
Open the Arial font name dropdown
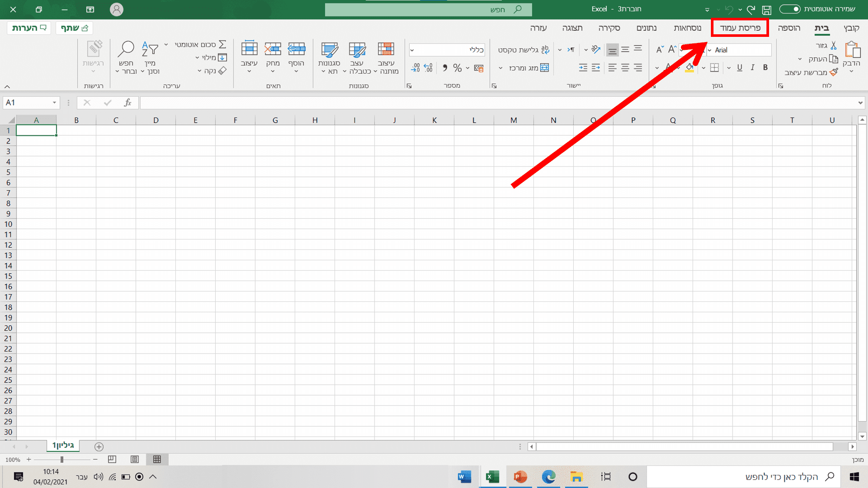[x=709, y=50]
